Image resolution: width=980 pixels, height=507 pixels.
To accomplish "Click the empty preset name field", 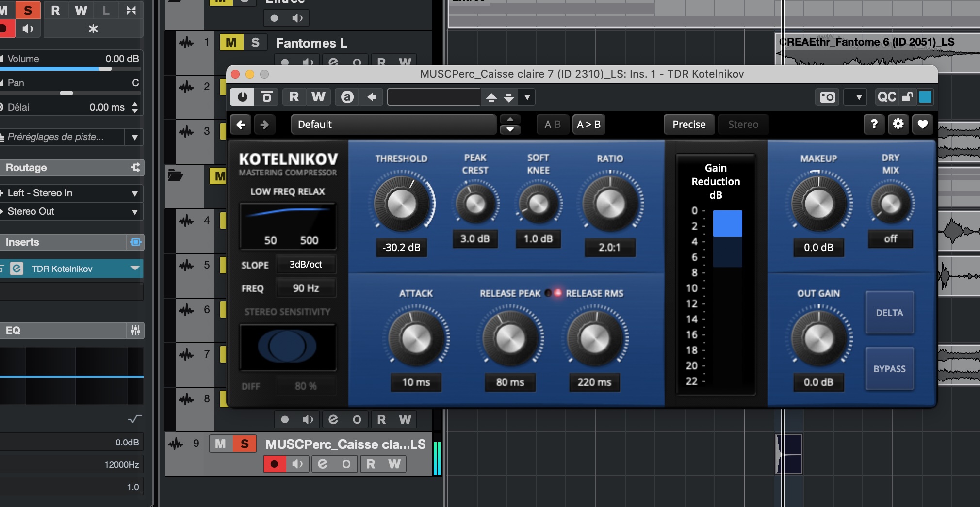I will pos(434,97).
